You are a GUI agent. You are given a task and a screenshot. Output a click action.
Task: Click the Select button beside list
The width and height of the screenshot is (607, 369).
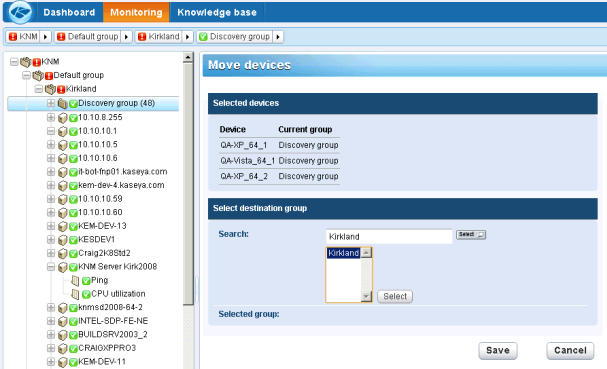point(395,297)
